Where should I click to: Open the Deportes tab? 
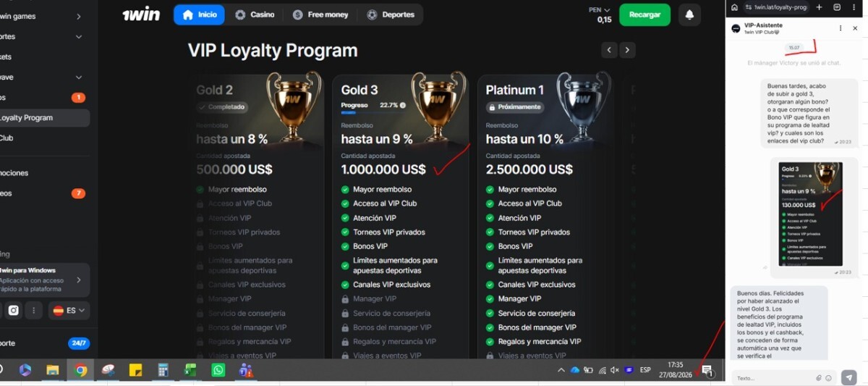(391, 14)
